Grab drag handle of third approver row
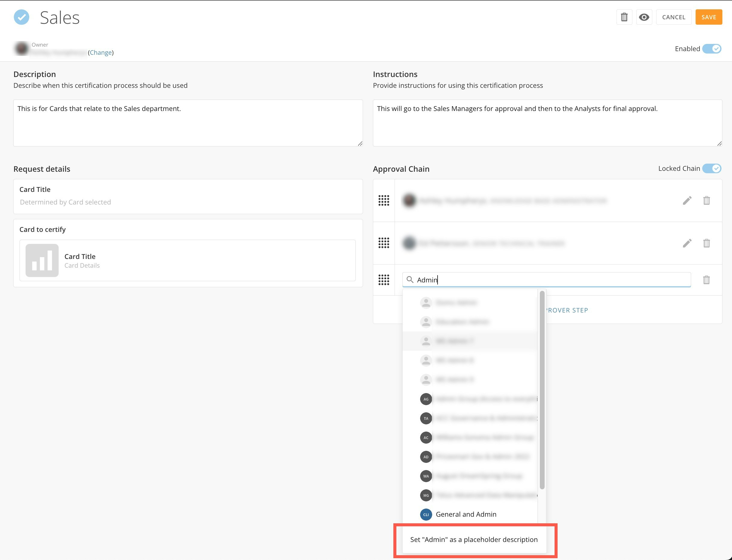Image resolution: width=732 pixels, height=560 pixels. click(x=384, y=280)
